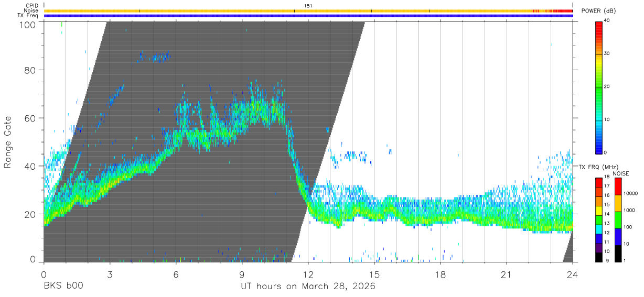644x297 pixels.
Task: Click the 3 hour tick on UT axis
Action: pyautogui.click(x=110, y=274)
